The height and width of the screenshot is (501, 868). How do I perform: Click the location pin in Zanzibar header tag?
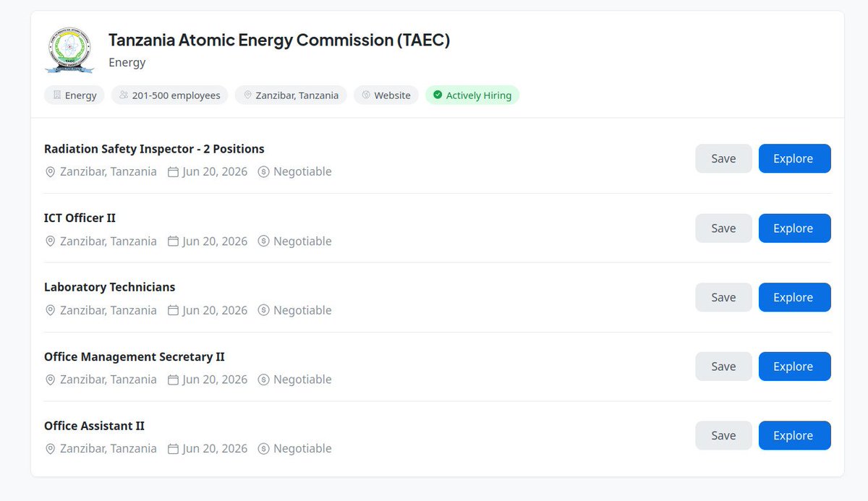click(x=247, y=95)
